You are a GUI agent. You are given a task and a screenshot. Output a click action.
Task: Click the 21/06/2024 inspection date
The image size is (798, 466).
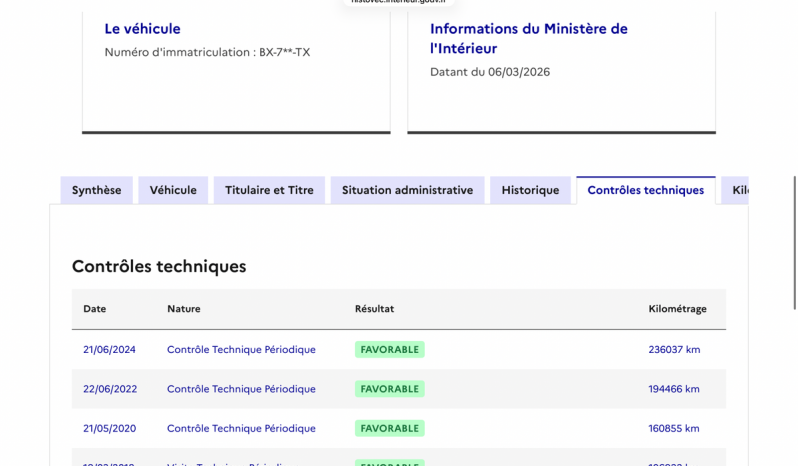pyautogui.click(x=109, y=350)
